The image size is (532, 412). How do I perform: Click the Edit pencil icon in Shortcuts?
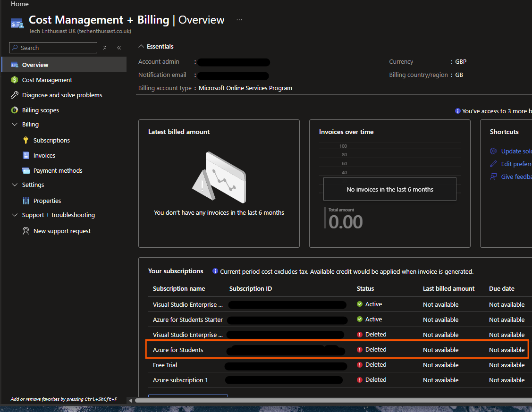(493, 164)
